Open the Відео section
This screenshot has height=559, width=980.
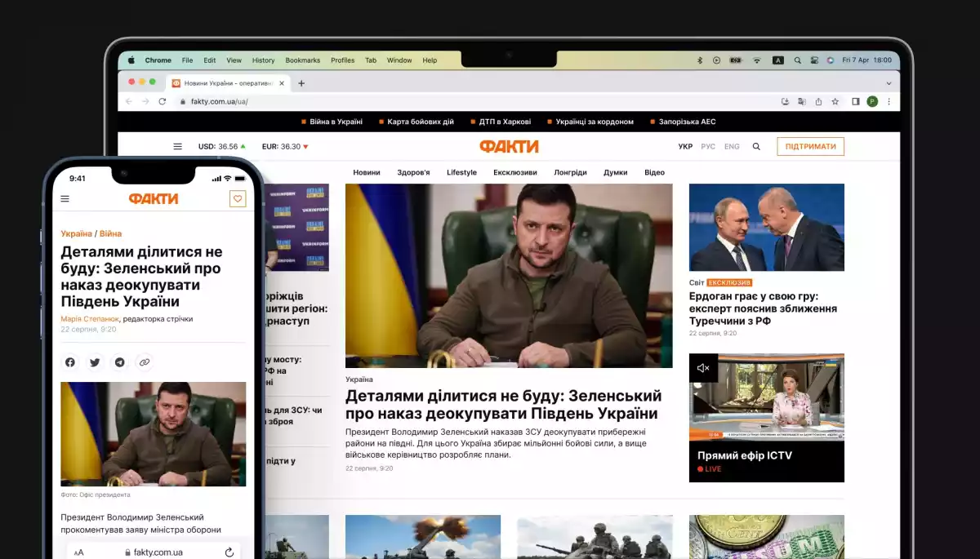click(654, 173)
